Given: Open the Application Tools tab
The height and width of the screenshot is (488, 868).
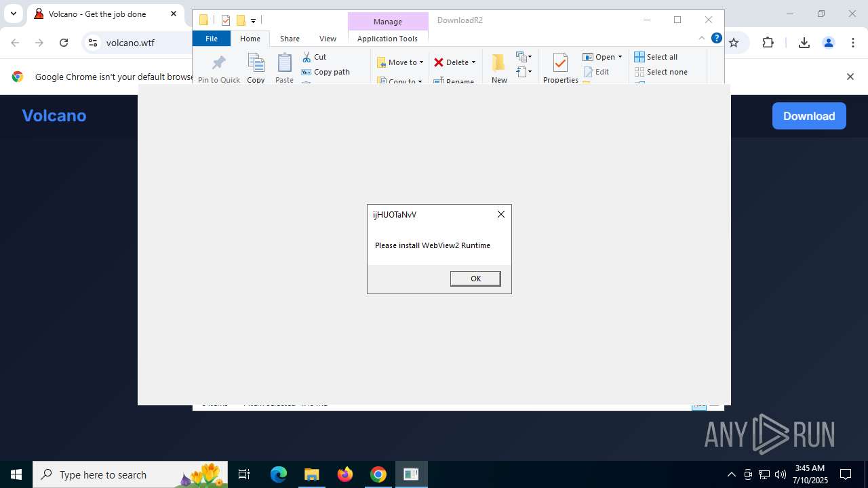Looking at the screenshot, I should [387, 39].
